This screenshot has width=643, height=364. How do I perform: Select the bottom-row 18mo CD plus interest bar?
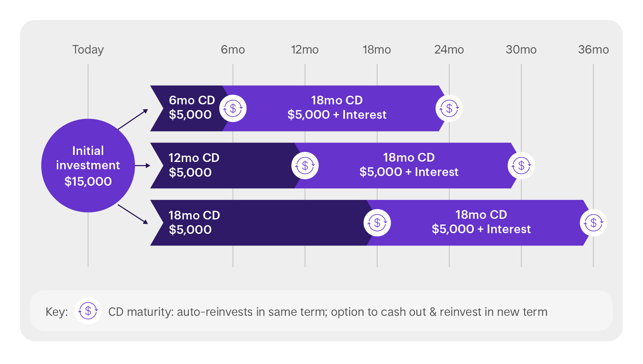pos(481,223)
